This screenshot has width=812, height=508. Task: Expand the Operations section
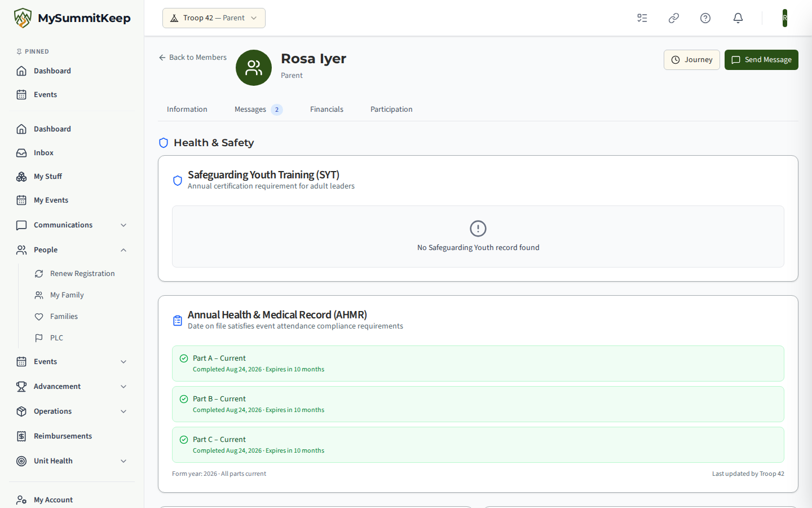(x=72, y=411)
